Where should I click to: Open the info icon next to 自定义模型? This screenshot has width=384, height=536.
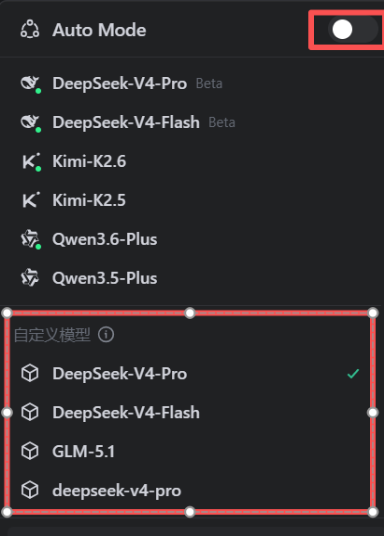pyautogui.click(x=106, y=335)
